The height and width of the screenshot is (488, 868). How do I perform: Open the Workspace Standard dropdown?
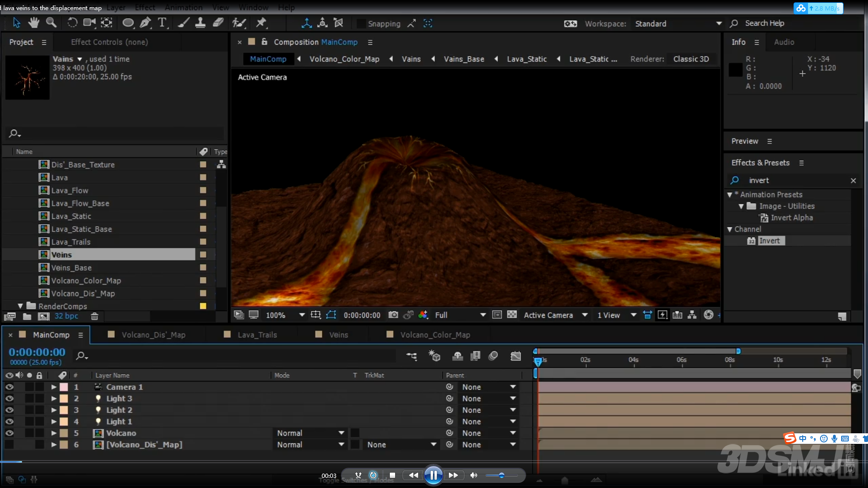(x=678, y=24)
